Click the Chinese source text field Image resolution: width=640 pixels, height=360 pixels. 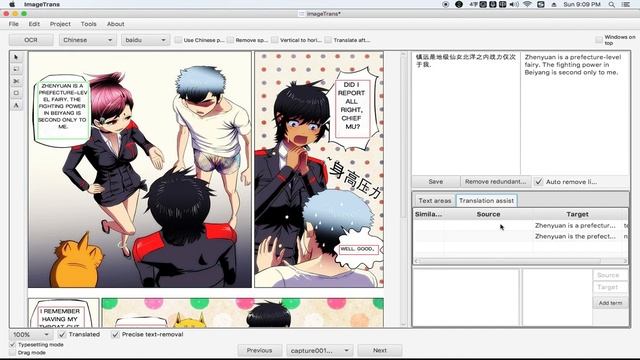pyautogui.click(x=466, y=113)
